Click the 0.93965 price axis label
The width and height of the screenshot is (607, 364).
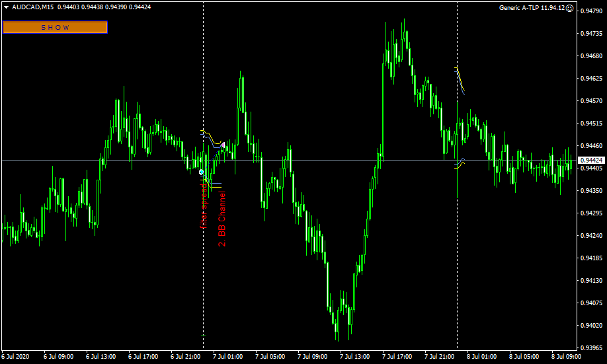592,347
